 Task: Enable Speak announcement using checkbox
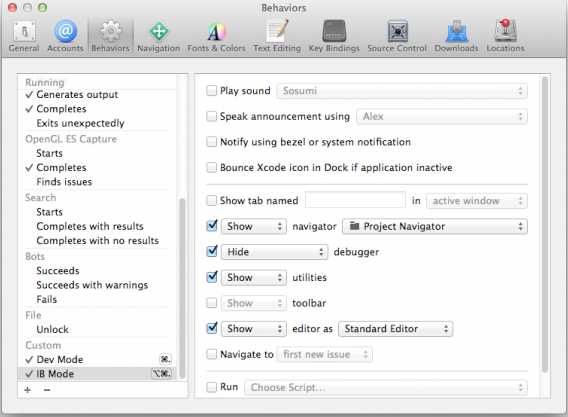tap(212, 116)
